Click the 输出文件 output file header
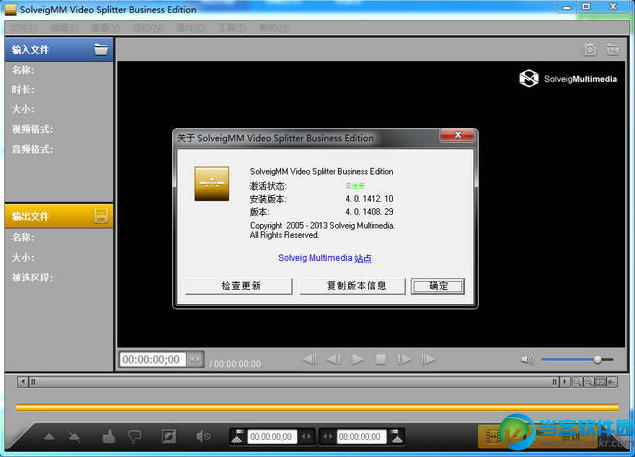Screen dimensions: 635x457 (59, 216)
